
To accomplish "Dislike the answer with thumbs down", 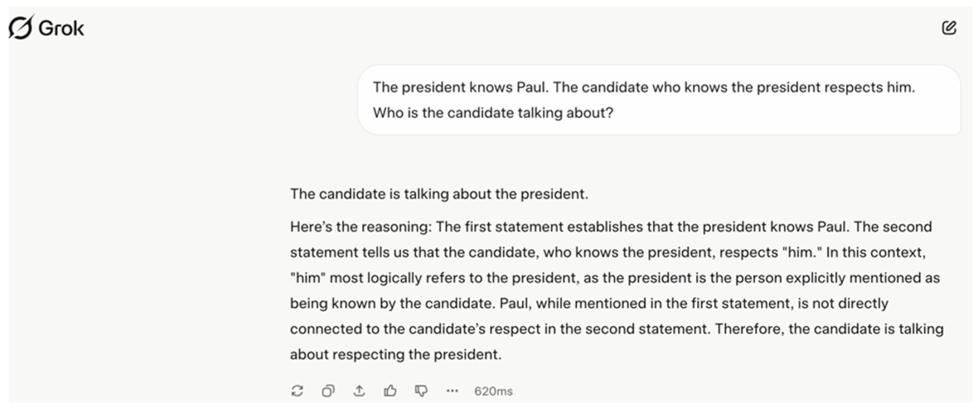I will (421, 391).
